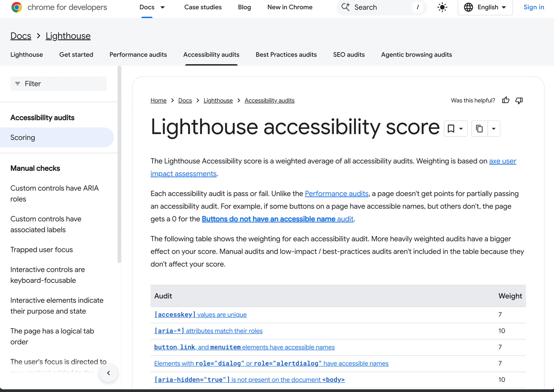Viewport: 554px width, 392px height.
Task: Click the filter lines icon in sidebar
Action: 18,84
